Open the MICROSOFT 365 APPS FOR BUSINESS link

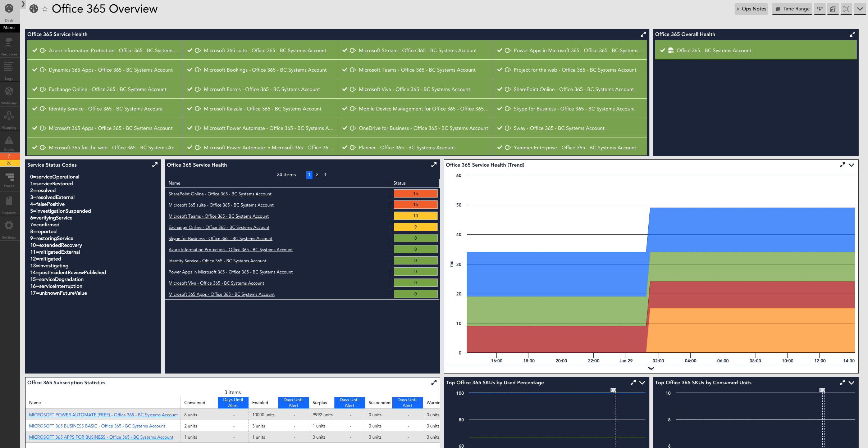point(101,437)
